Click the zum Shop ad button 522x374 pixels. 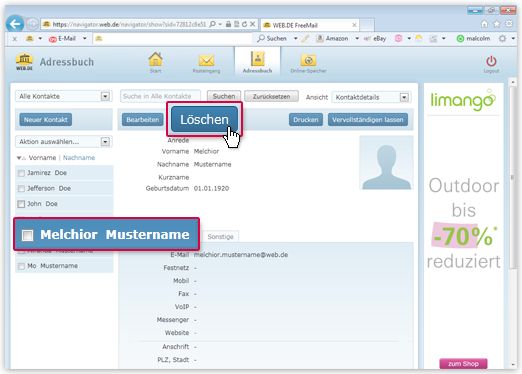463,364
